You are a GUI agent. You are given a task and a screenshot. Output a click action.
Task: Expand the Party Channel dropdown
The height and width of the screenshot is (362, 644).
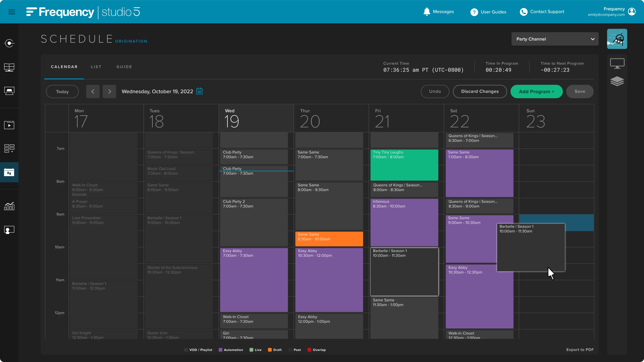(x=555, y=39)
